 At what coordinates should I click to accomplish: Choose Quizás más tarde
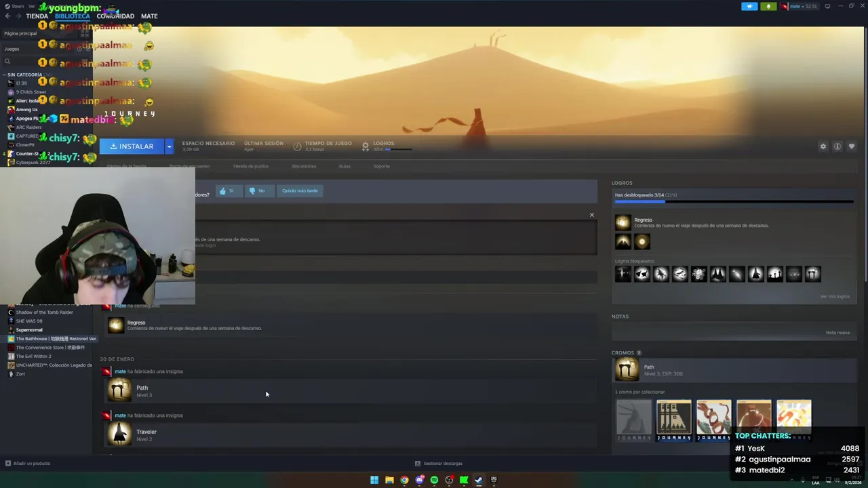coord(300,191)
